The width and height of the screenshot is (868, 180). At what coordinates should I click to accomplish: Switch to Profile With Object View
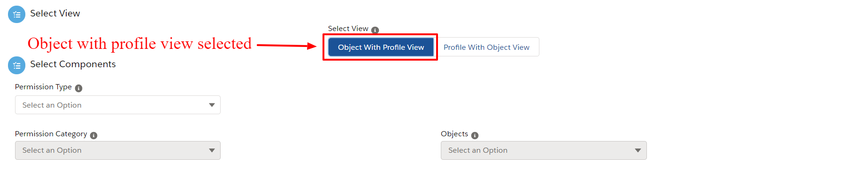[486, 47]
